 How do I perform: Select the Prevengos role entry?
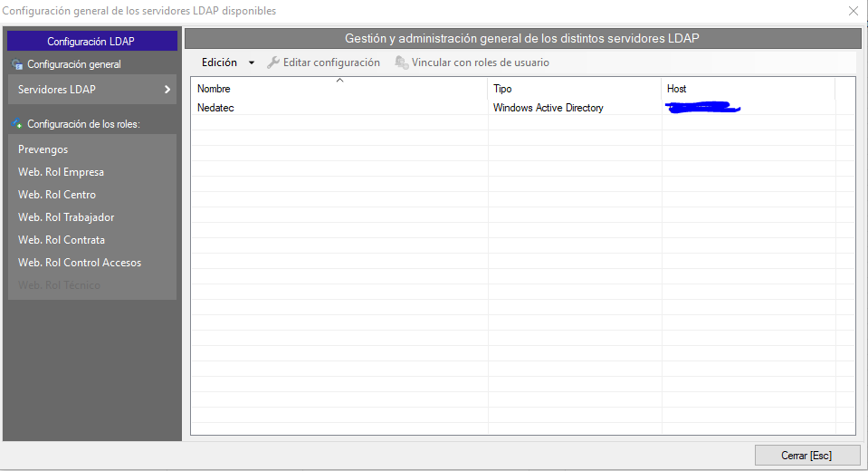[43, 149]
